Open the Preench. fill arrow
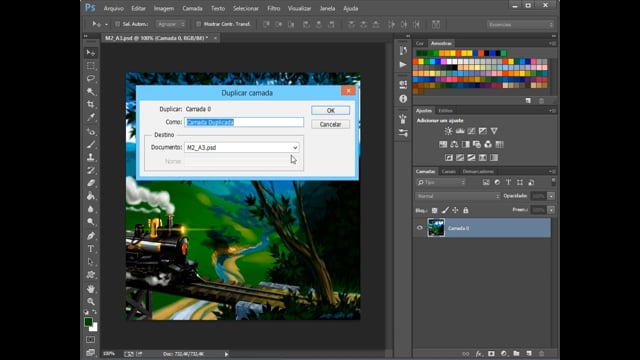 pos(551,210)
